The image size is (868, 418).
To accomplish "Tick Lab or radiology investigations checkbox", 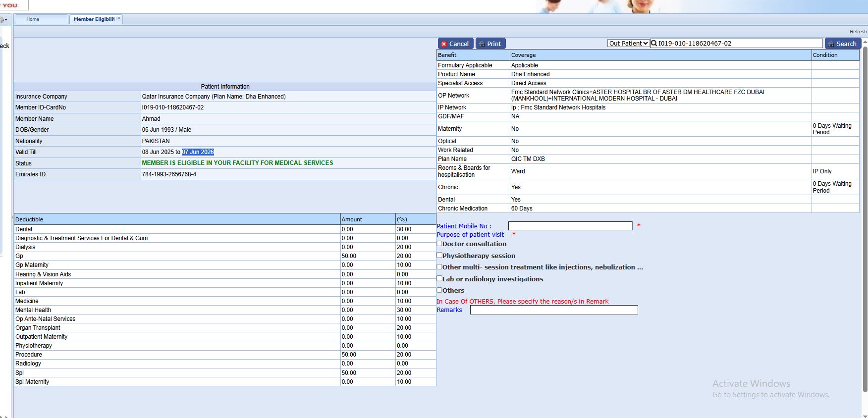I will coord(439,278).
